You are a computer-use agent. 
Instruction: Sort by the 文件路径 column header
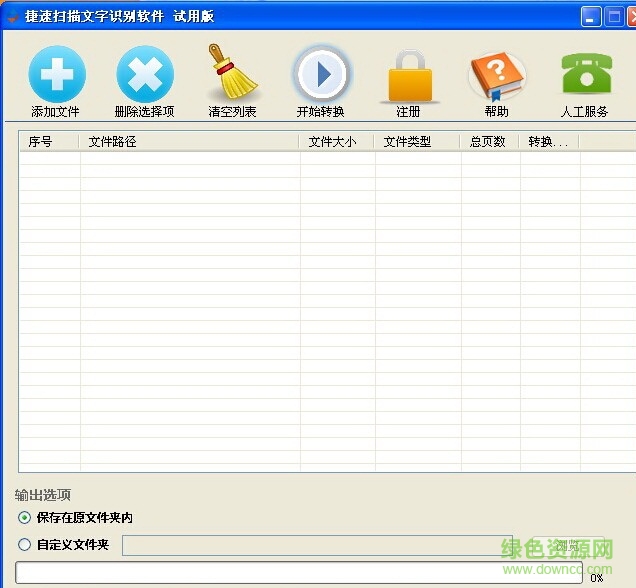click(x=189, y=142)
